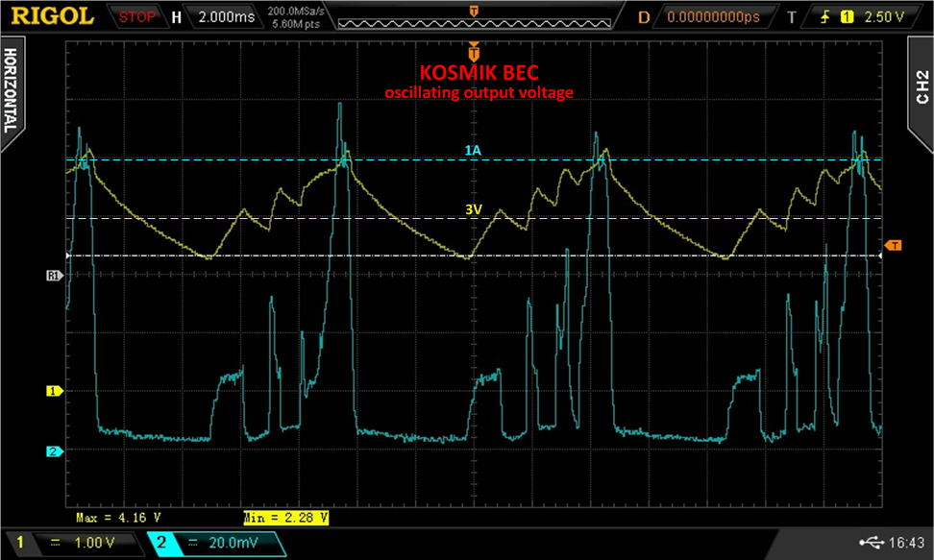This screenshot has width=934, height=560.
Task: Click the R1 reference marker
Action: (x=54, y=276)
